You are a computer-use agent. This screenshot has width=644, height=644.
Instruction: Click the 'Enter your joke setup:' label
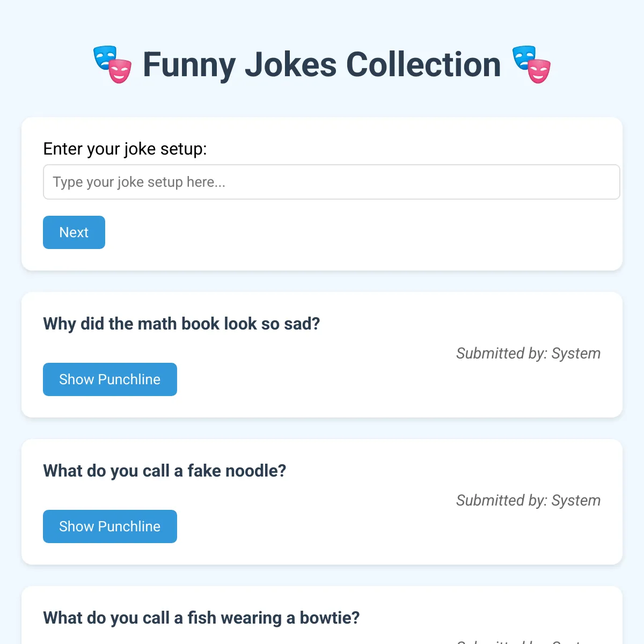125,149
